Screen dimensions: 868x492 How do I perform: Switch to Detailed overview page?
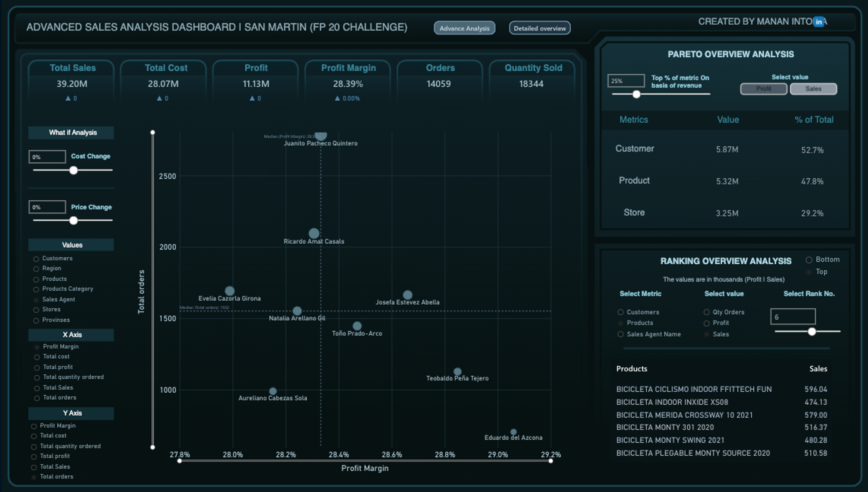pos(539,28)
